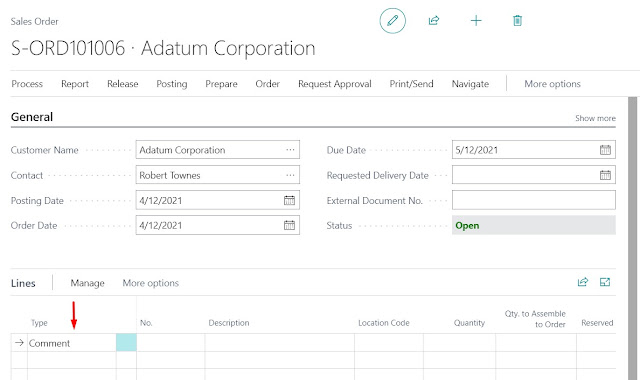This screenshot has height=380, width=640.
Task: Click the Customer Name input field
Action: (218, 150)
